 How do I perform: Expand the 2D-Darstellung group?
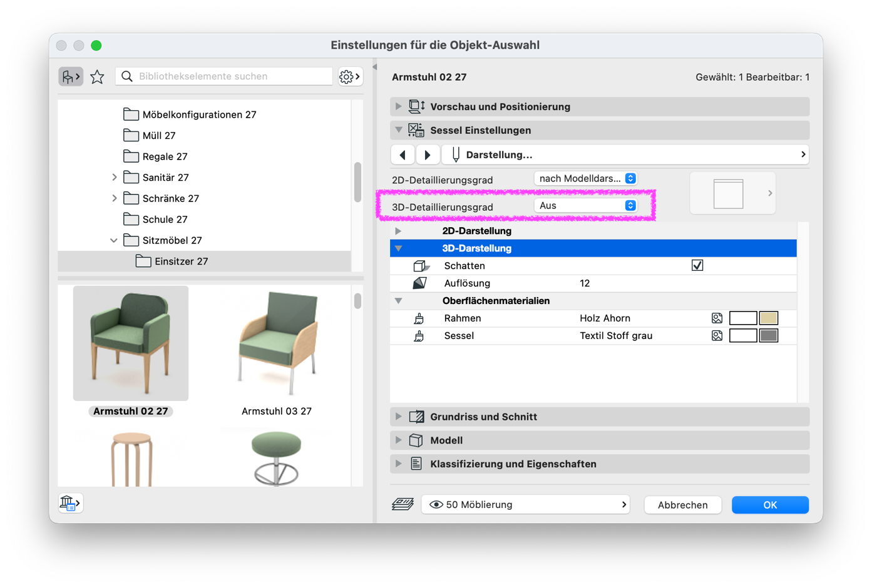(x=398, y=231)
